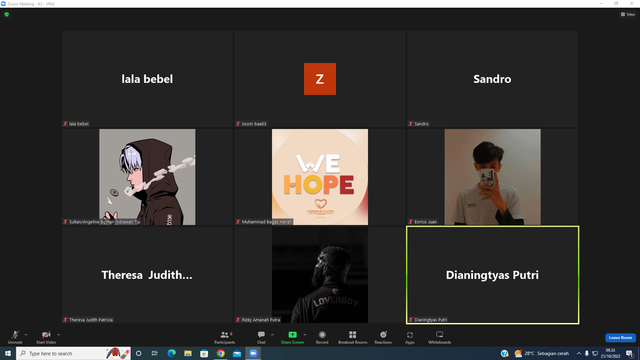Open share screen options arrow

point(305,335)
